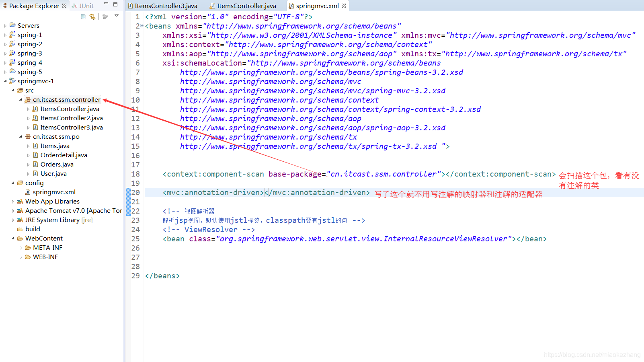This screenshot has height=362, width=644.
Task: Collapse the config folder
Action: point(13,183)
